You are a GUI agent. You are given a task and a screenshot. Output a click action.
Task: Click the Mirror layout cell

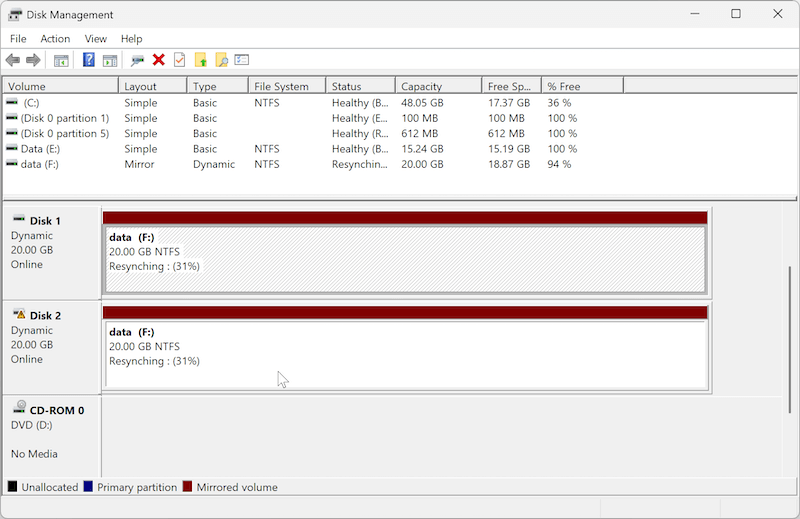139,164
